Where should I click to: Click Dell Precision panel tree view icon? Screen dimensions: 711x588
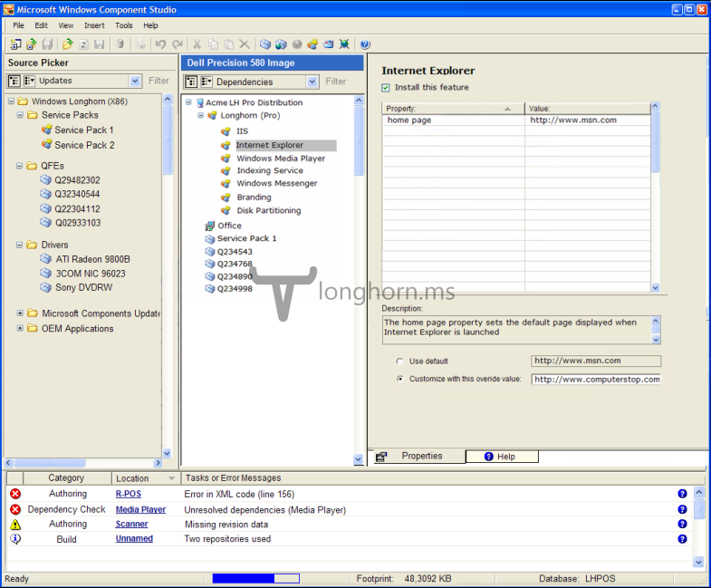(x=191, y=82)
